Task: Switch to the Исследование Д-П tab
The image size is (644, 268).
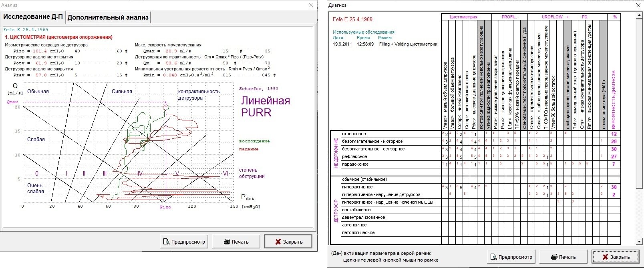Action: [x=33, y=17]
